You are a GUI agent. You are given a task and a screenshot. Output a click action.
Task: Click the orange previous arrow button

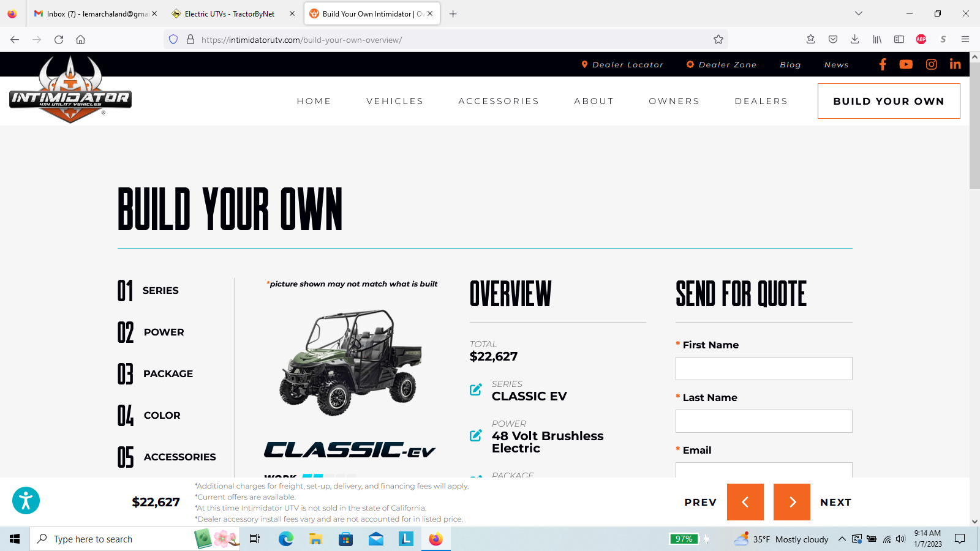[745, 502]
